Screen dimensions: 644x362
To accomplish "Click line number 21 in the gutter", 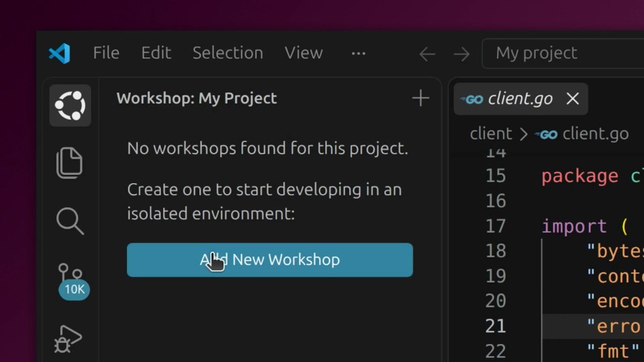I will click(x=495, y=326).
